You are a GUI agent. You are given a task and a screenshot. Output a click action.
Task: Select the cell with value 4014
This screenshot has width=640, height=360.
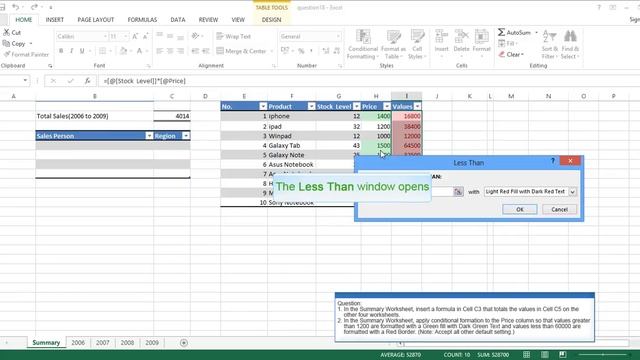(x=172, y=116)
